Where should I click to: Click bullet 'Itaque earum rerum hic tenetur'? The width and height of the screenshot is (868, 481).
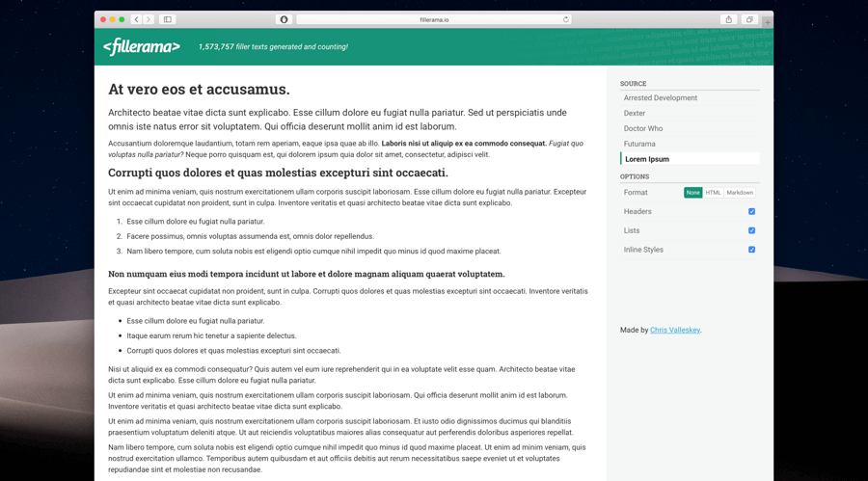pyautogui.click(x=211, y=336)
